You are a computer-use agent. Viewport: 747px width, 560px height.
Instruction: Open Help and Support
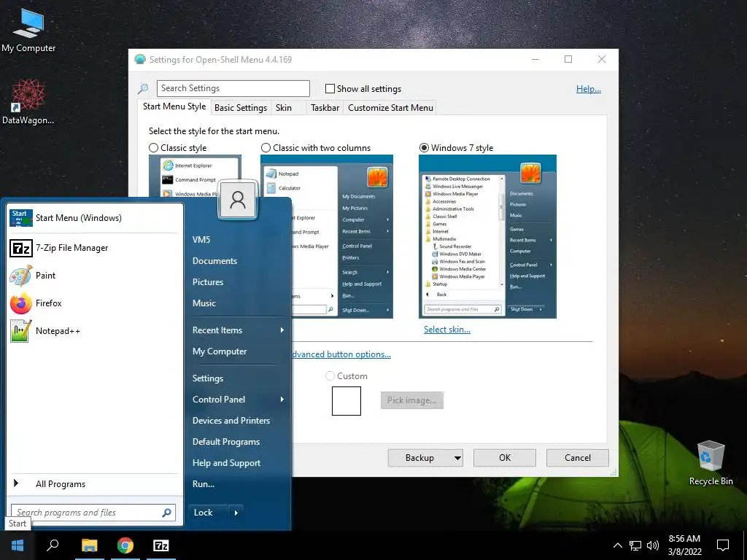(x=226, y=463)
